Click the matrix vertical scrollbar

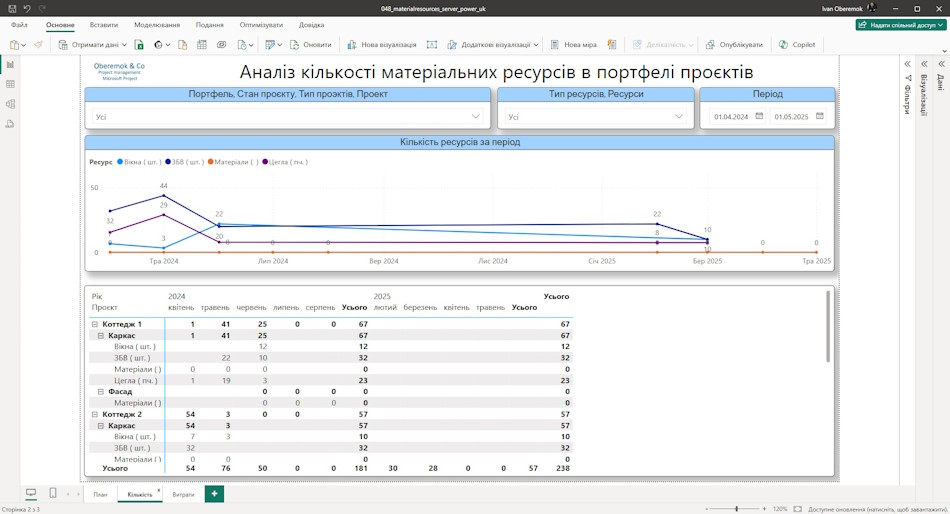point(828,327)
